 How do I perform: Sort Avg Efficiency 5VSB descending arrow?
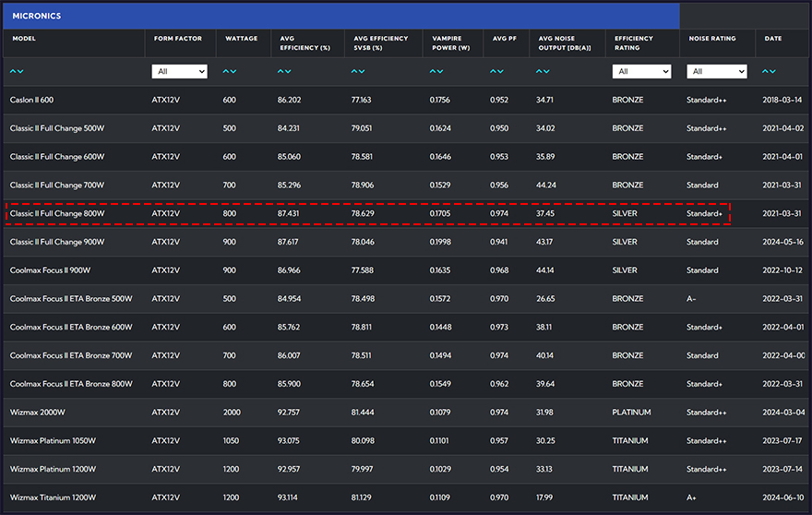pos(362,71)
